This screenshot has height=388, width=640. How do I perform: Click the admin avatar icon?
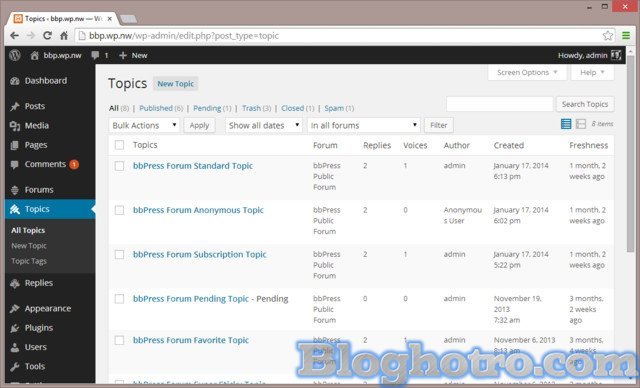click(616, 55)
